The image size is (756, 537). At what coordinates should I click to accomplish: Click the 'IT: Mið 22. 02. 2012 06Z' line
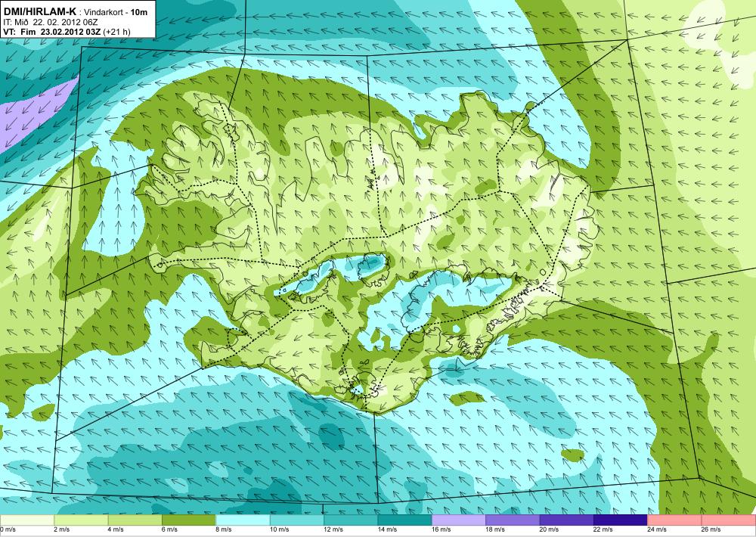click(x=51, y=22)
